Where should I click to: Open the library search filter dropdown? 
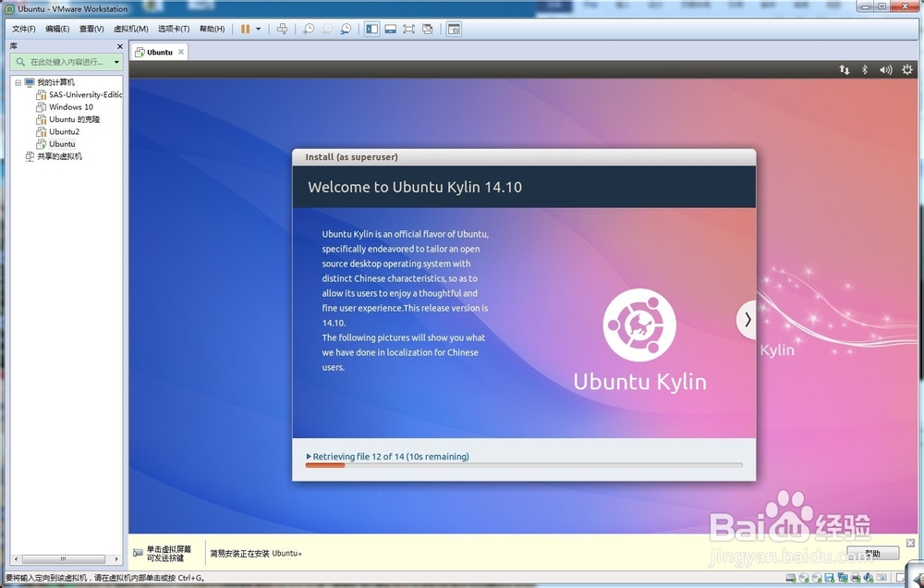coord(116,62)
